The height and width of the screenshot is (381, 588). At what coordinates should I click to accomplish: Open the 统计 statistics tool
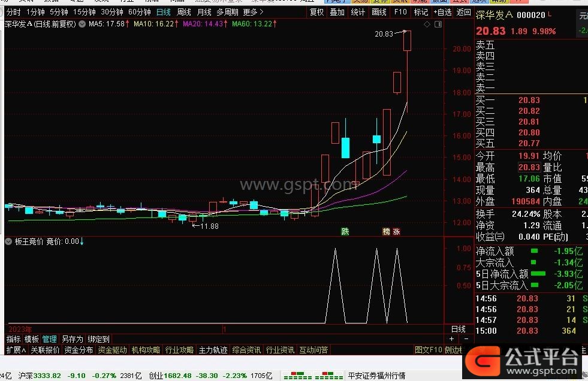(358, 13)
